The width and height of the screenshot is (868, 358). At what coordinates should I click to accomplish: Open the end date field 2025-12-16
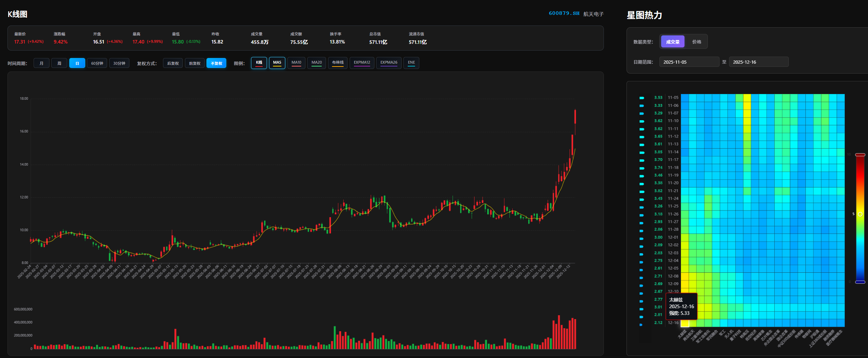point(759,62)
